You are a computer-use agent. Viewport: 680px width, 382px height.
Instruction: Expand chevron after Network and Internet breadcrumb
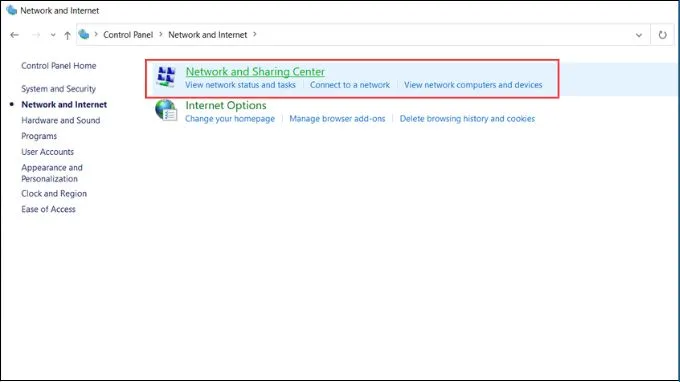255,34
